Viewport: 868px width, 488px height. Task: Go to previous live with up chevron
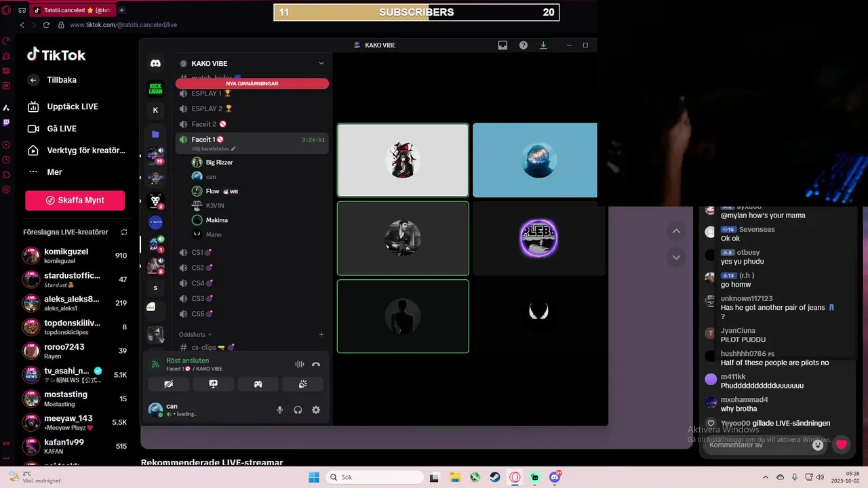[676, 231]
